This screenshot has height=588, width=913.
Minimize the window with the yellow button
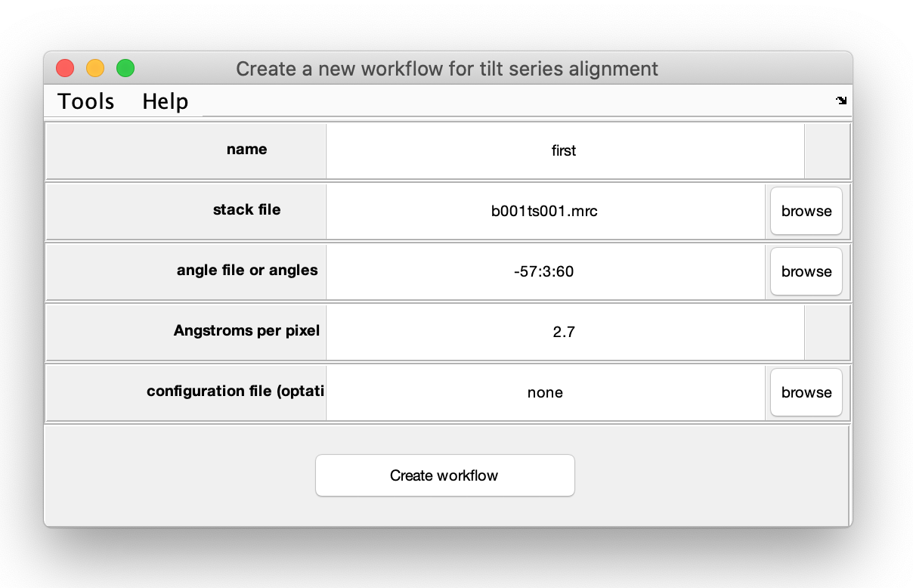(95, 69)
